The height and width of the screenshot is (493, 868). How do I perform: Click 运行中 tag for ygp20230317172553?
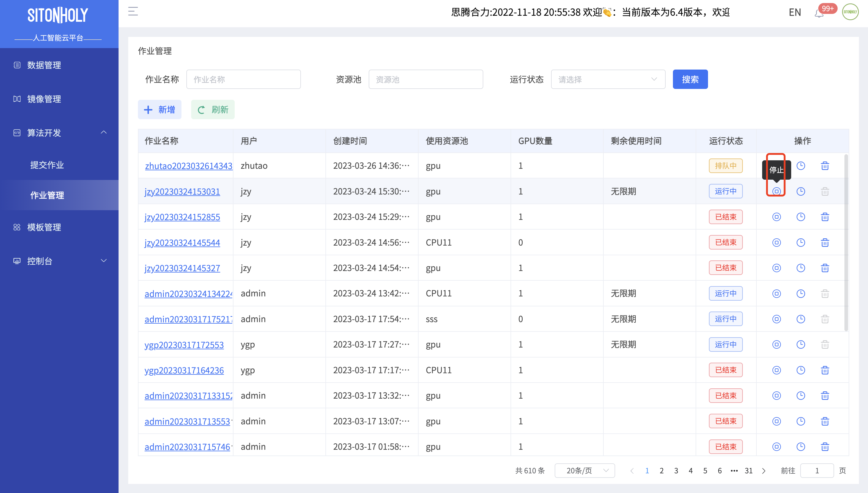[726, 344]
